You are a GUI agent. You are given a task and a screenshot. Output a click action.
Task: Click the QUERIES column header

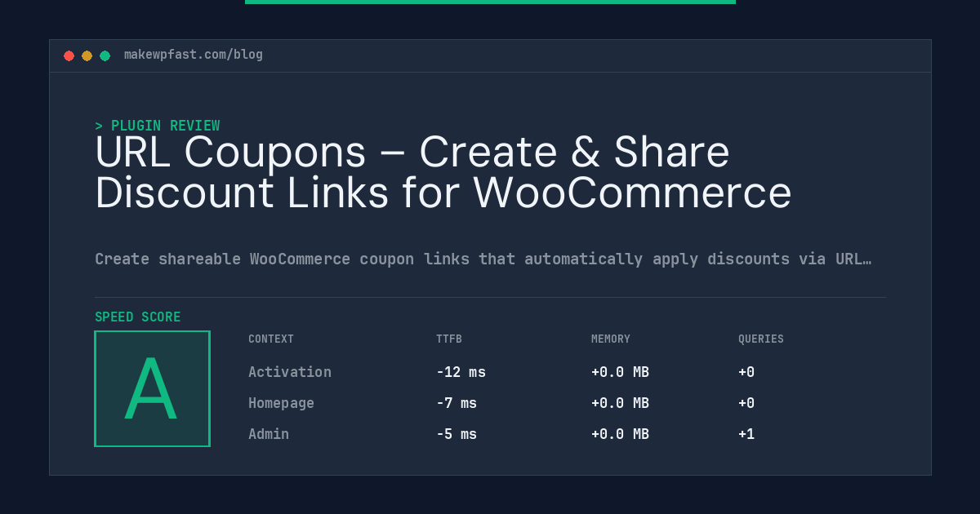click(x=761, y=339)
